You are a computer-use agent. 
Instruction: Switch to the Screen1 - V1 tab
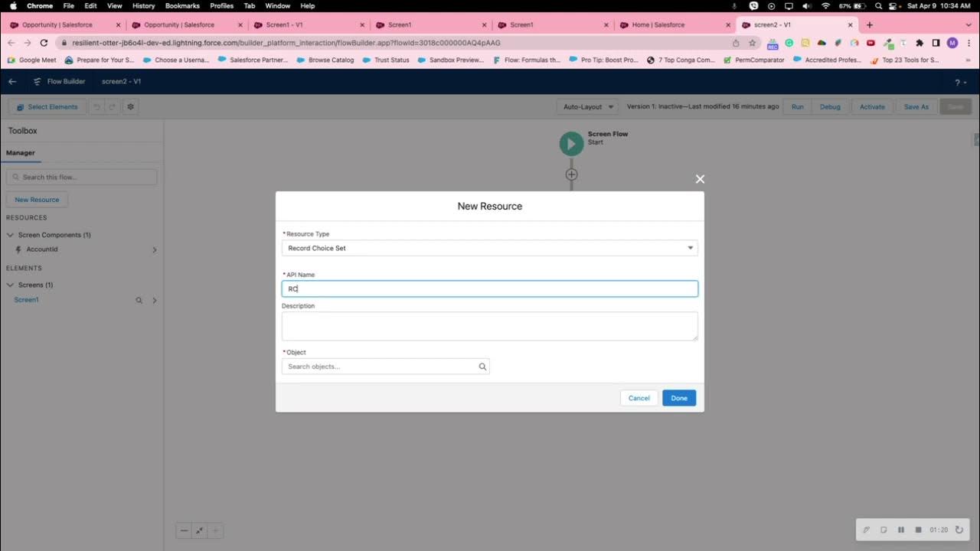click(x=308, y=24)
